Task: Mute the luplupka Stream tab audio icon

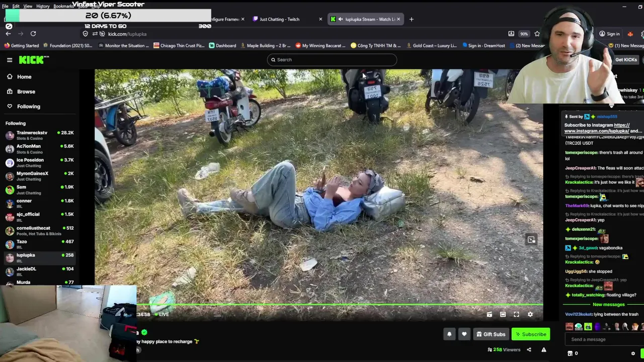Action: coord(341,19)
